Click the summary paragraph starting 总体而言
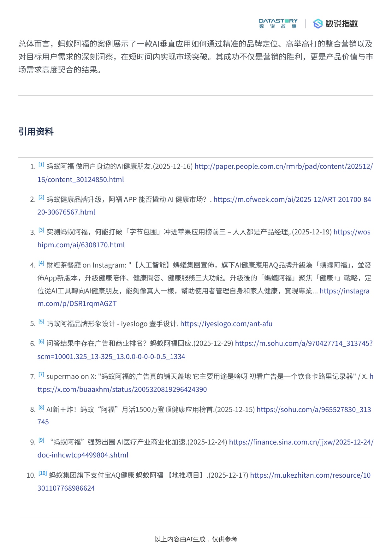 (x=196, y=57)
